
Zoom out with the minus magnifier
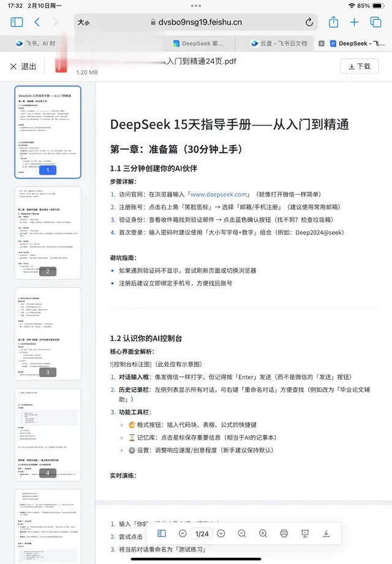coord(242,533)
